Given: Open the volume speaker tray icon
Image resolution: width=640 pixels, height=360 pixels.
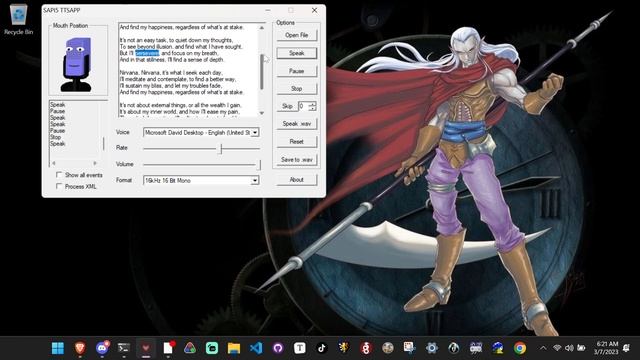Looking at the screenshot, I should (569, 348).
